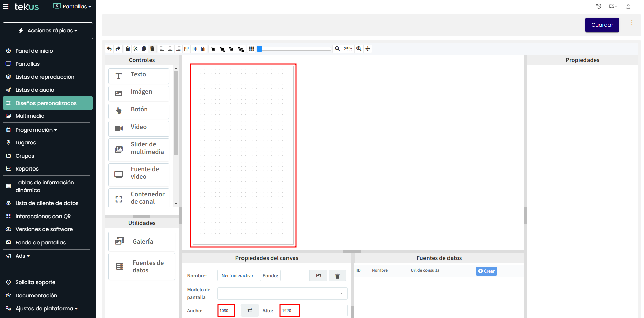This screenshot has width=644, height=318.
Task: Open the ES language selector
Action: [x=613, y=6]
